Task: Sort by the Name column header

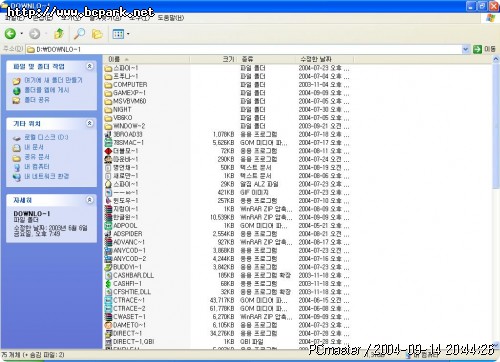Action: [x=147, y=59]
